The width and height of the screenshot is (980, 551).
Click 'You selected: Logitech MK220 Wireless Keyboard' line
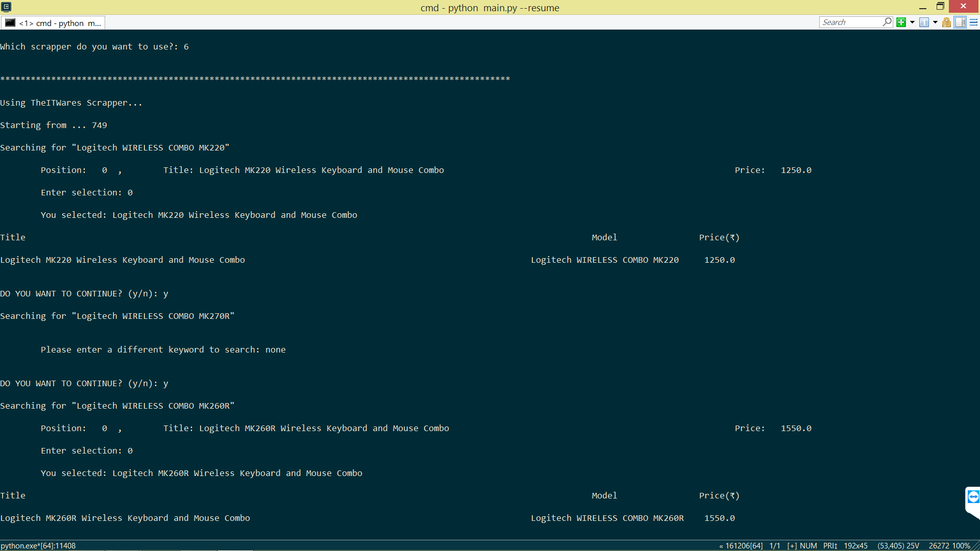pyautogui.click(x=199, y=215)
